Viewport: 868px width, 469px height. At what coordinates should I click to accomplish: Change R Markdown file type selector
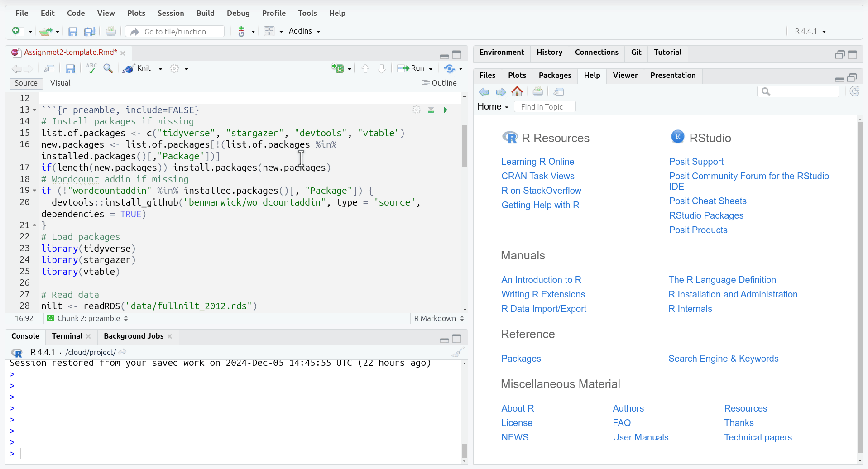439,318
